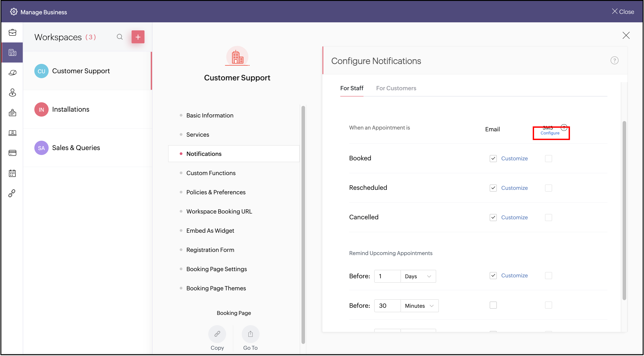Click the link chain icon in sidebar
Viewport: 644px width, 356px height.
(12, 193)
